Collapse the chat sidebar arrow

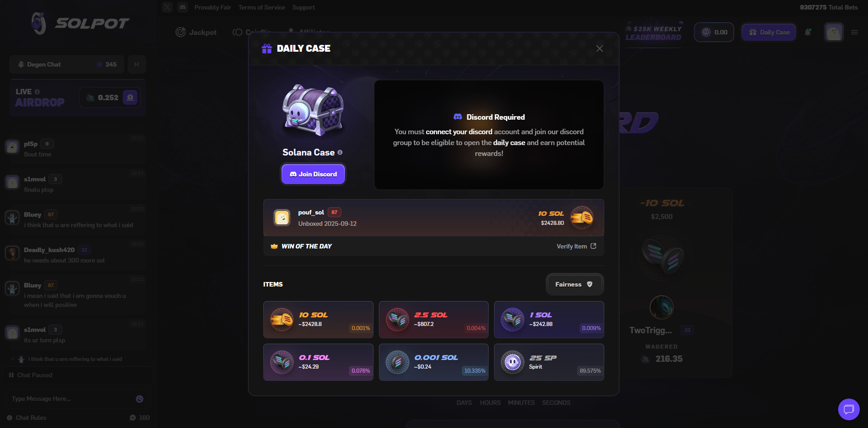137,64
